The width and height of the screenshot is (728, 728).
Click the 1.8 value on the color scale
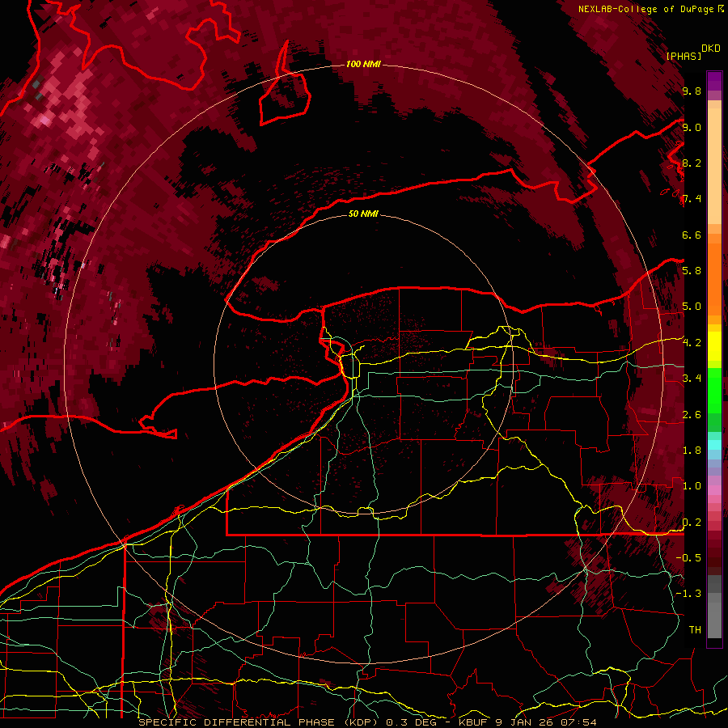(692, 451)
